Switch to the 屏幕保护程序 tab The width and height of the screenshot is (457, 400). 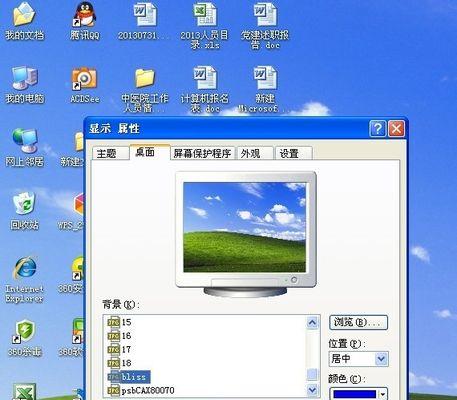[x=202, y=153]
